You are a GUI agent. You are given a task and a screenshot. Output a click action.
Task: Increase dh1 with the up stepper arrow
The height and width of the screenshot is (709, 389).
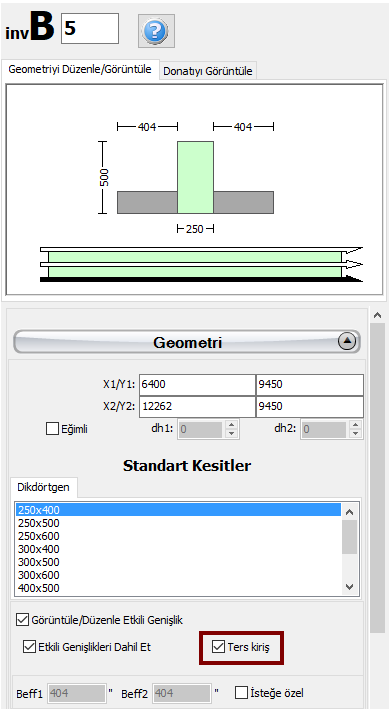[x=232, y=425]
